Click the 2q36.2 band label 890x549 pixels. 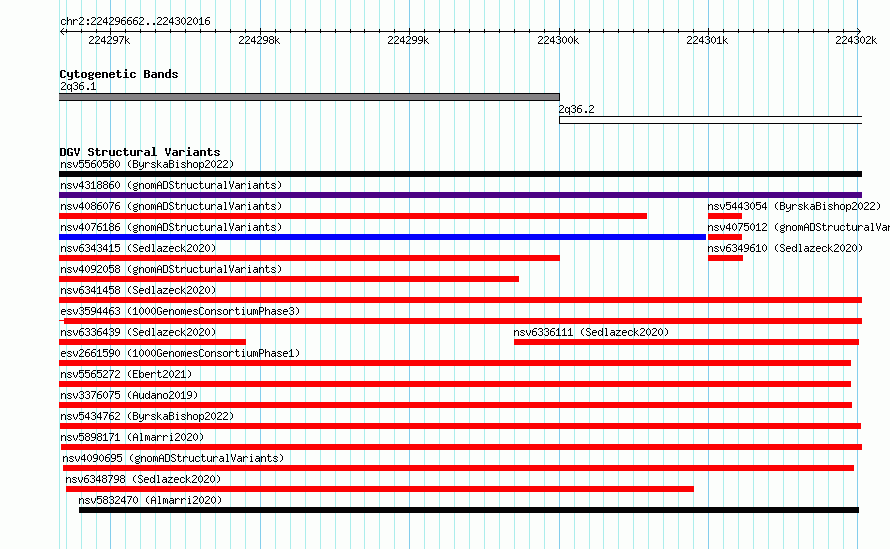click(x=577, y=109)
